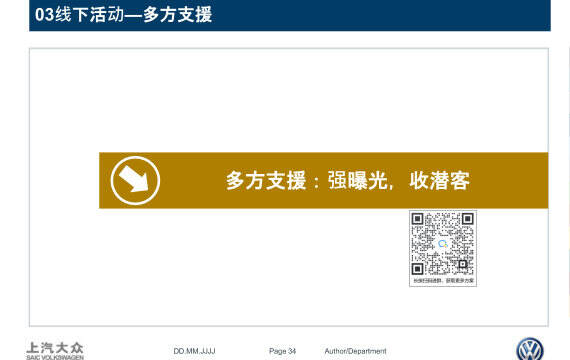
Task: Click the 上汽大众 SAIC Volkswagen logo
Action: [x=55, y=351]
